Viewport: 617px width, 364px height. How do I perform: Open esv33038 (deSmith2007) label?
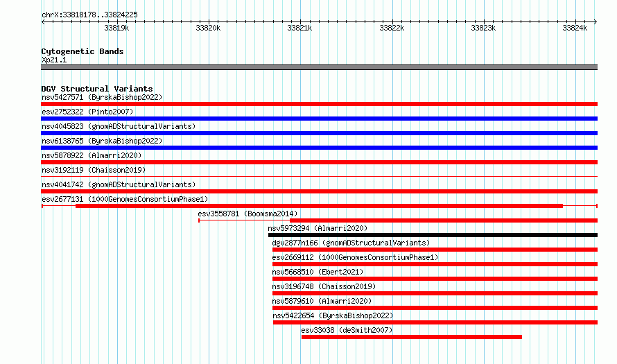point(347,330)
